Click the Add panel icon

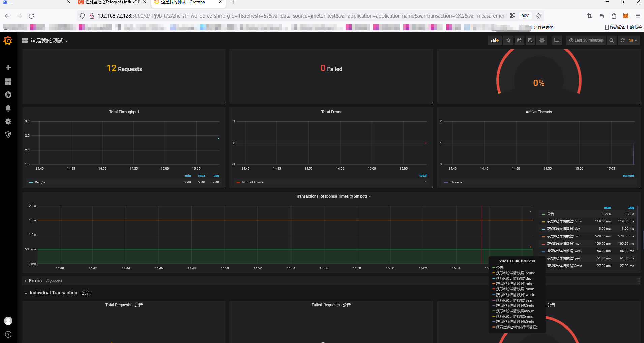[495, 40]
